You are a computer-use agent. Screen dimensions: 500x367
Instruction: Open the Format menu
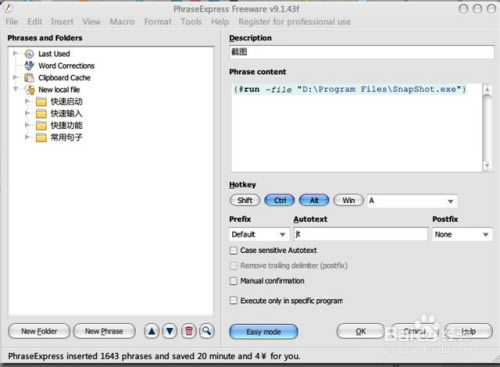(158, 22)
